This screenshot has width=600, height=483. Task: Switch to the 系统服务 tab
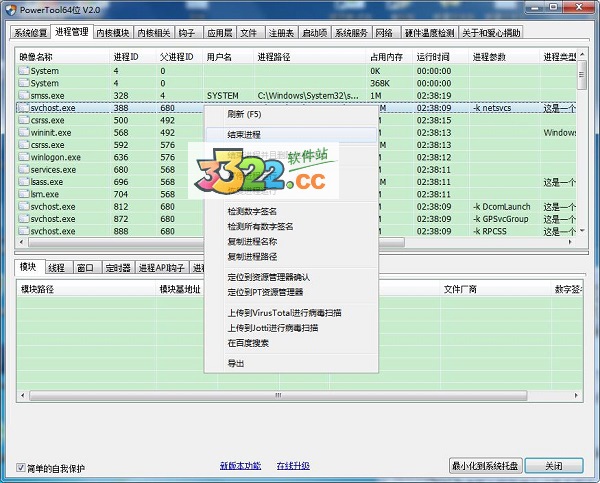[351, 33]
